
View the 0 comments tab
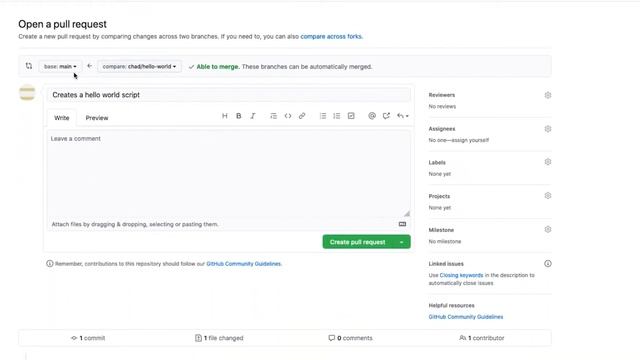pyautogui.click(x=350, y=338)
